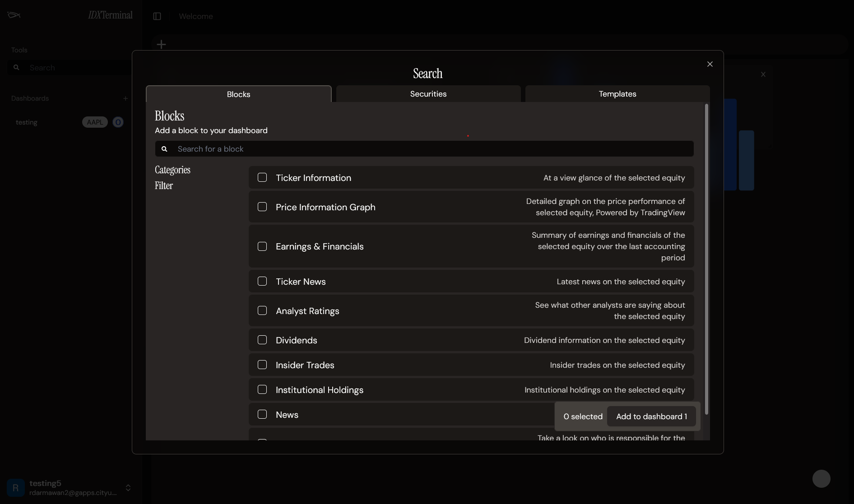Click the Institutional Holdings title
854x504 pixels.
pos(320,390)
